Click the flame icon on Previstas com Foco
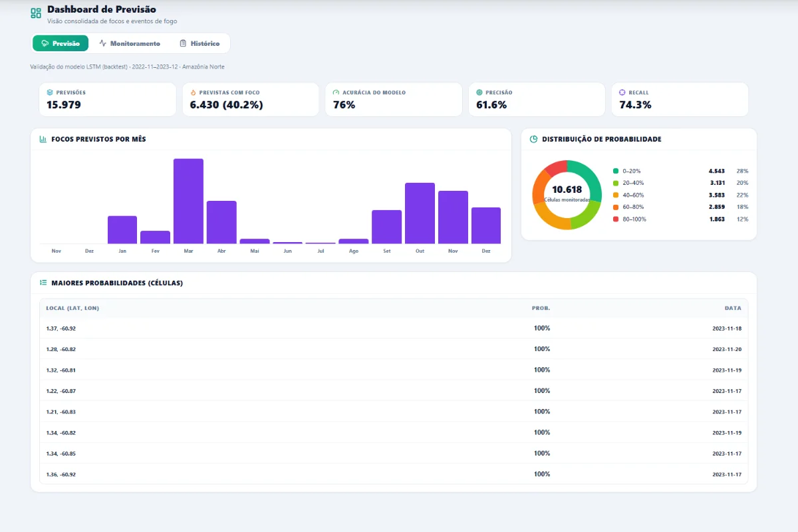Screen dimensions: 798x532 [193, 92]
